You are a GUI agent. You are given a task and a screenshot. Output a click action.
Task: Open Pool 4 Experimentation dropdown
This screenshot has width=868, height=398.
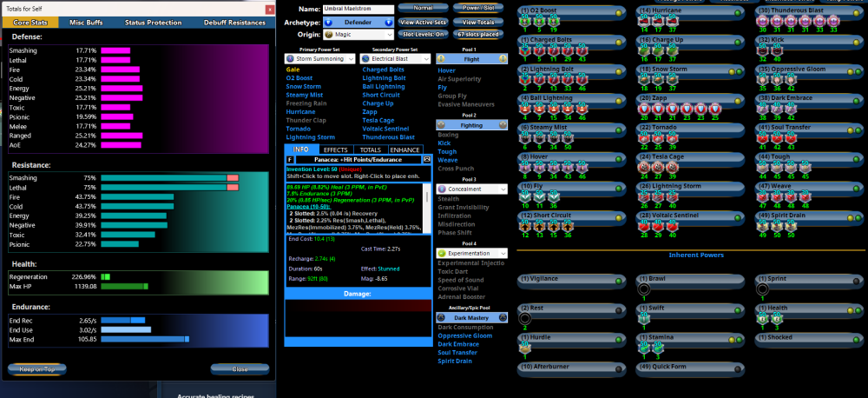click(471, 253)
